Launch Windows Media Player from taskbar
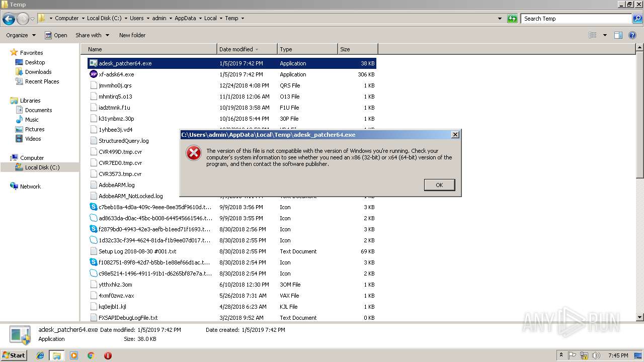Screen dimensions: 644x362 (x=74, y=355)
